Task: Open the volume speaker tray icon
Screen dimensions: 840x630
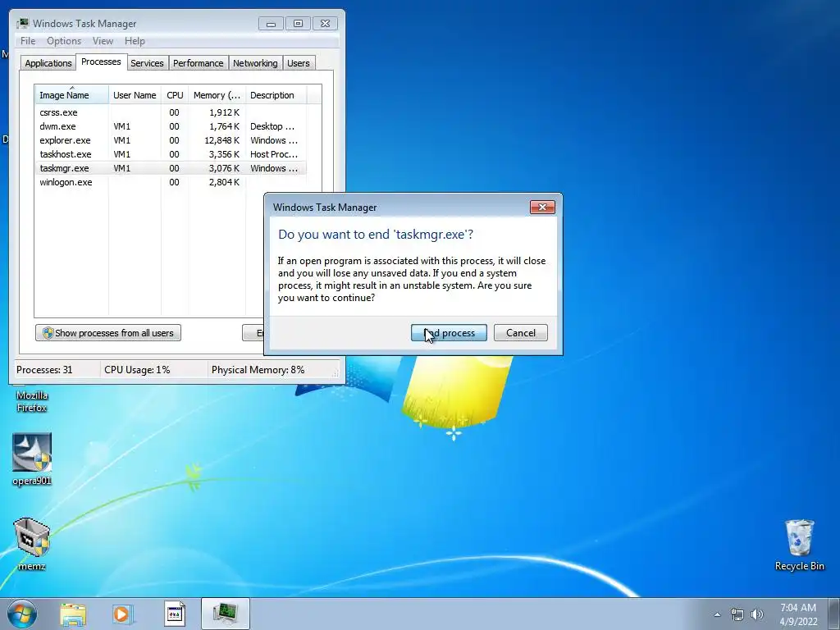Action: coord(756,614)
